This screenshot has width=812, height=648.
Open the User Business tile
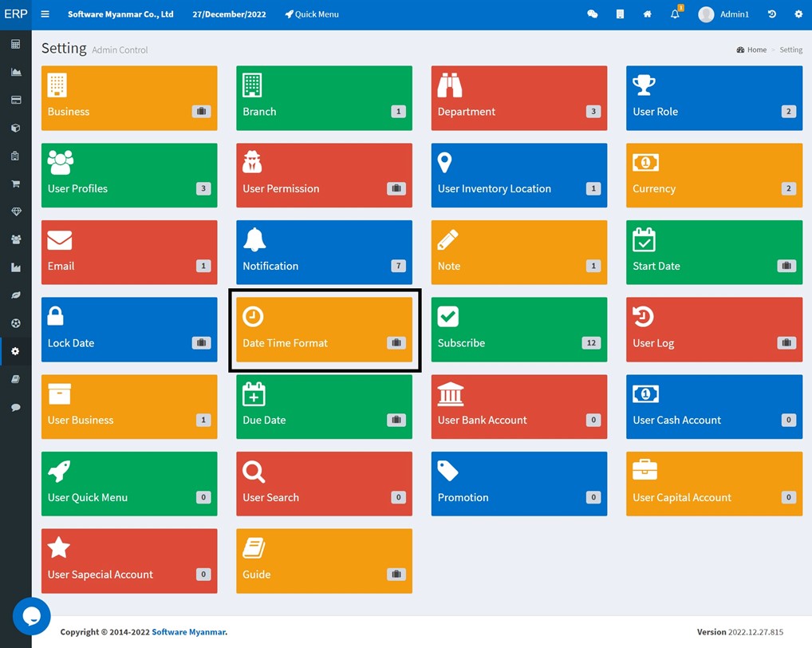129,407
